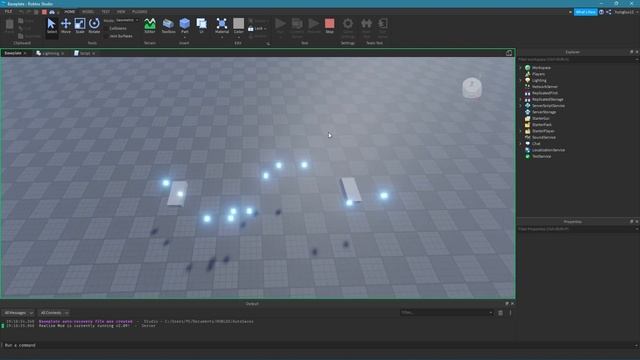Screen dimensions: 640x360
Task: Click the Lock tool icon
Action: [251, 29]
